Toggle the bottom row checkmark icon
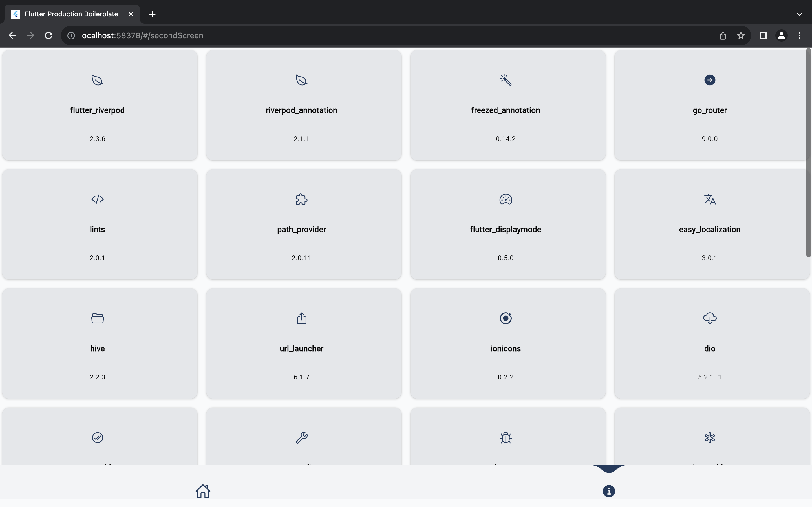 (98, 437)
